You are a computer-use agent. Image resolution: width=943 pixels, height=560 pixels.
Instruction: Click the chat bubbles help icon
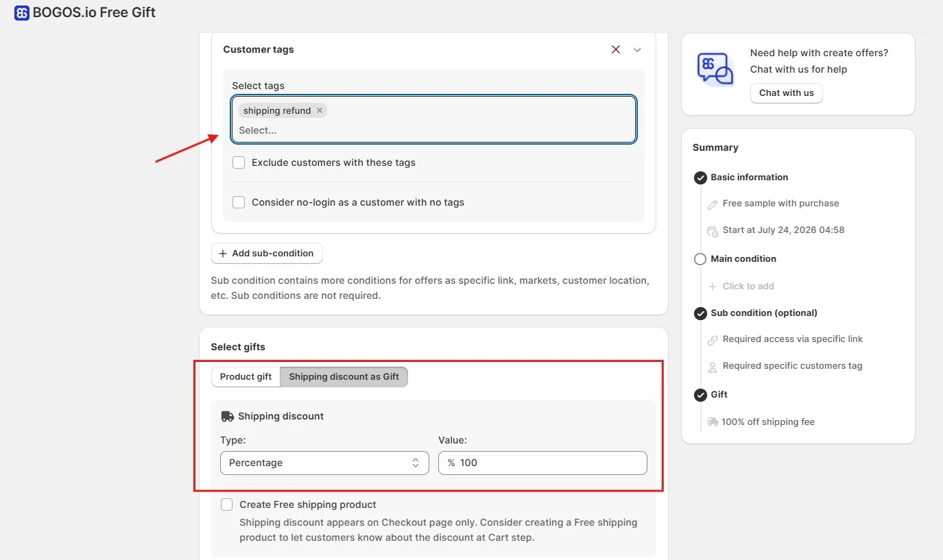pos(715,69)
